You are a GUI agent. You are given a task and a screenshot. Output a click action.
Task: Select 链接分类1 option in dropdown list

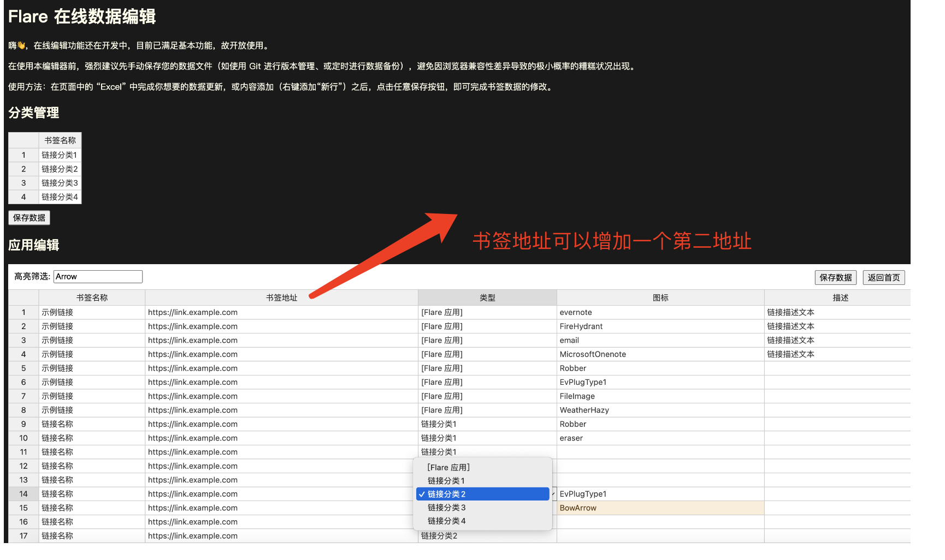pyautogui.click(x=482, y=481)
